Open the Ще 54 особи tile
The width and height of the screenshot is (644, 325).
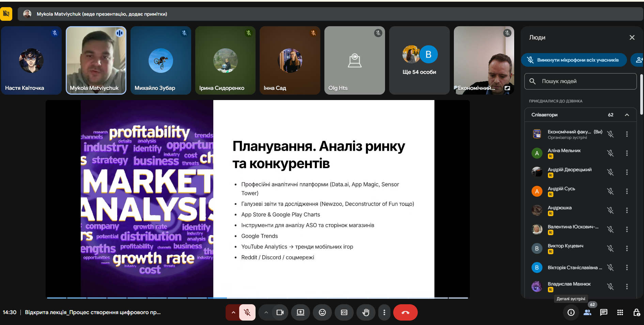419,61
